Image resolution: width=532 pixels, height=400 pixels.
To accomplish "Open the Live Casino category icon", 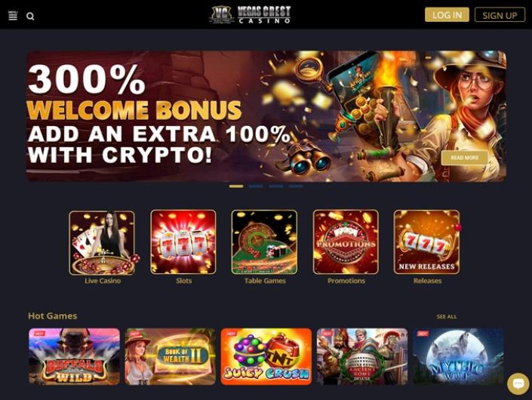I will [x=102, y=242].
